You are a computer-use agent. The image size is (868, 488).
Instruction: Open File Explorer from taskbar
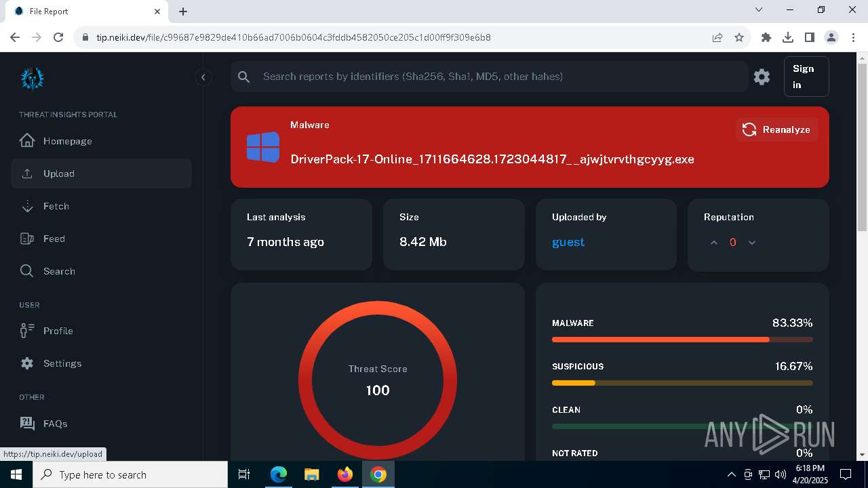pyautogui.click(x=312, y=474)
